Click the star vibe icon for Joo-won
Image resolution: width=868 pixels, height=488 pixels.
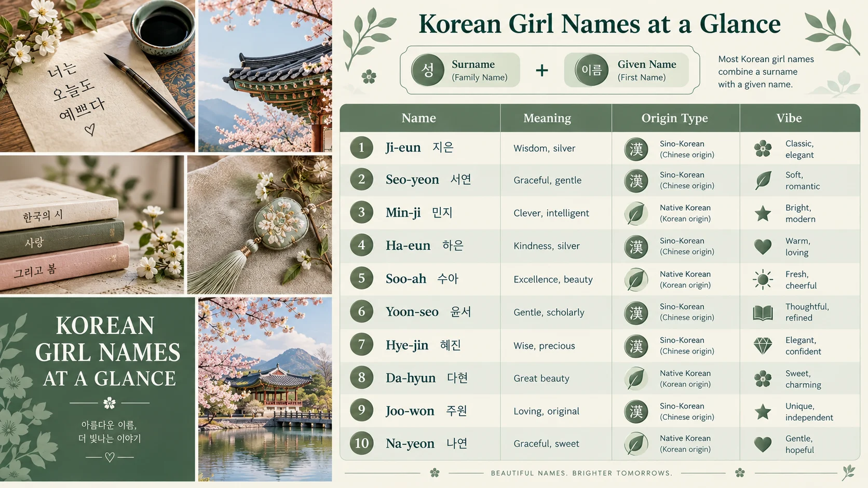[x=763, y=412]
